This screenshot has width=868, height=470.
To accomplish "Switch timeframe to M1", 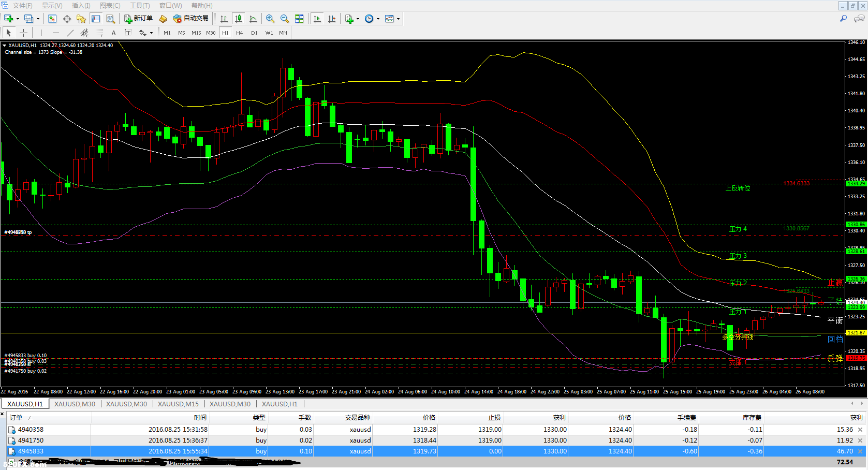I will (x=167, y=33).
